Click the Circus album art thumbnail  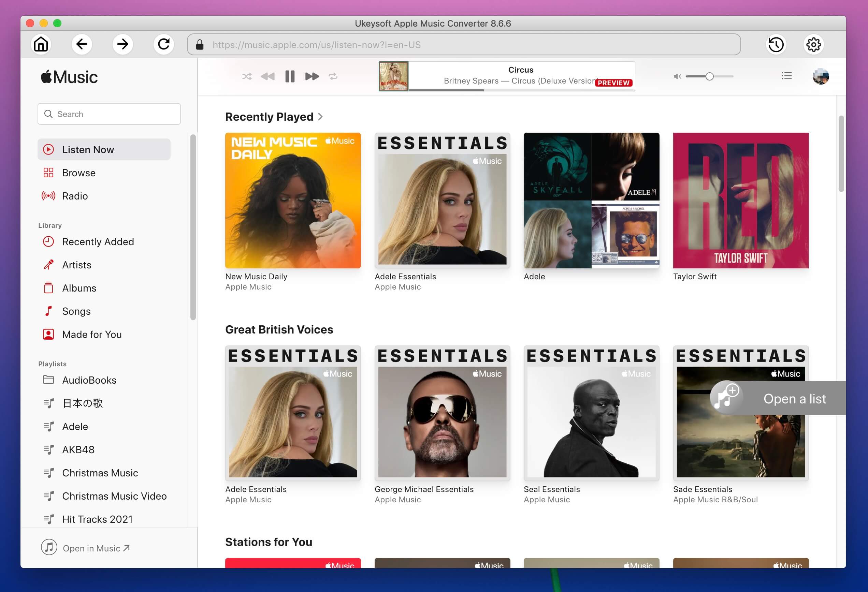point(393,76)
